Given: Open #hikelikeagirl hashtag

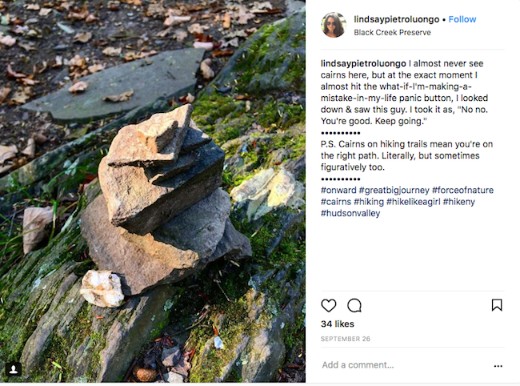Looking at the screenshot, I should 413,202.
